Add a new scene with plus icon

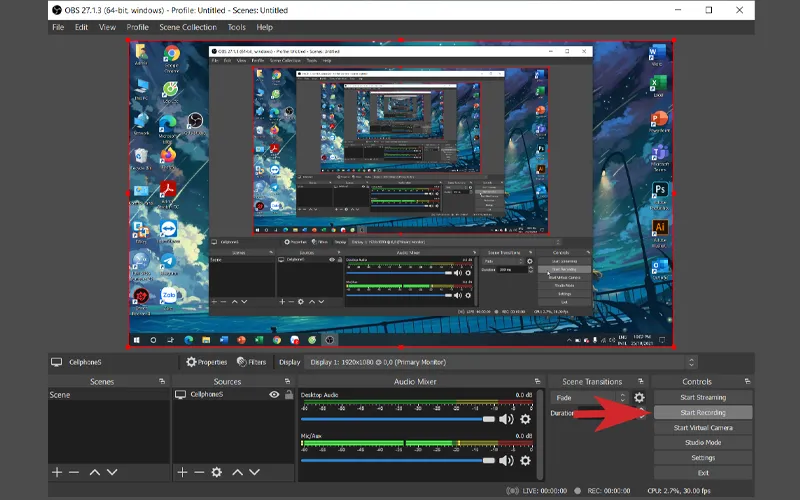click(57, 472)
